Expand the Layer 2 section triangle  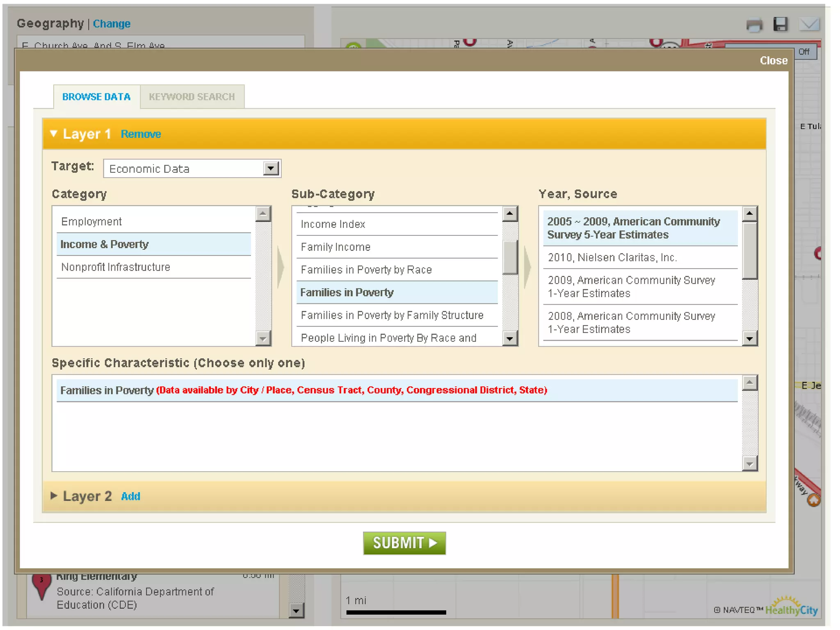click(54, 496)
